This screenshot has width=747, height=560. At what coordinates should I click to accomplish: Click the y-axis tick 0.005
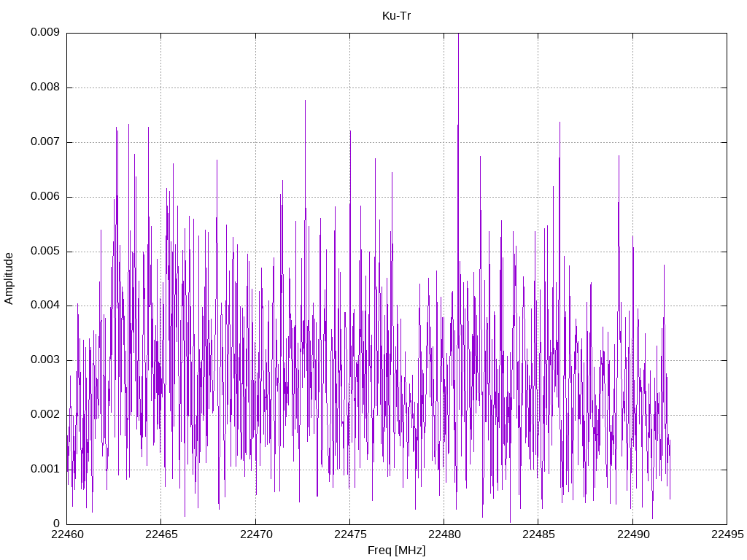tap(45, 251)
